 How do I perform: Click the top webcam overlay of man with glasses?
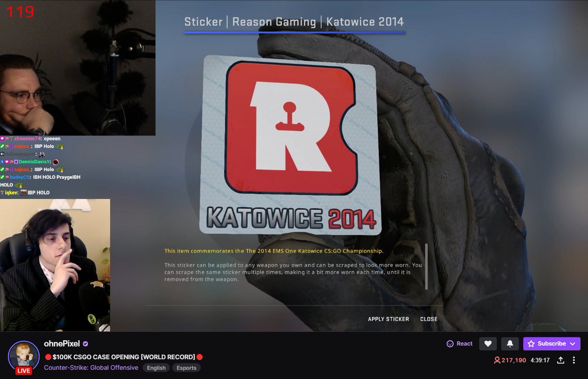click(77, 68)
